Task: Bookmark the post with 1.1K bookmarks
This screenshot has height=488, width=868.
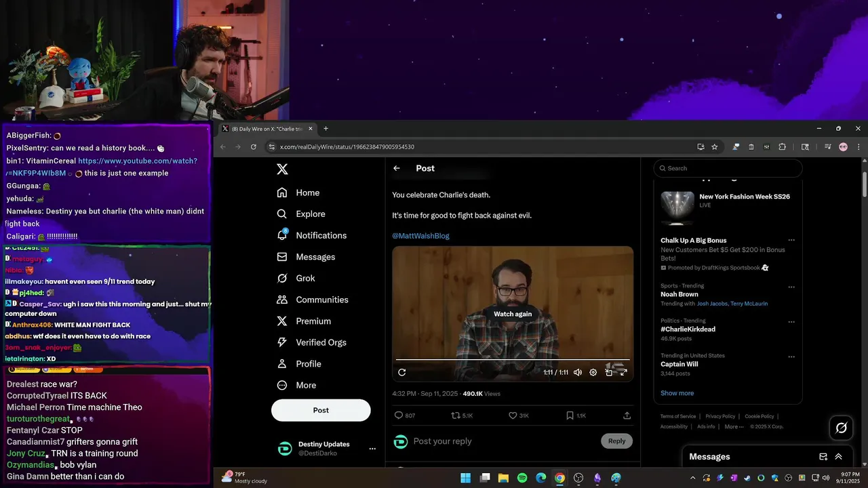Action: click(576, 415)
